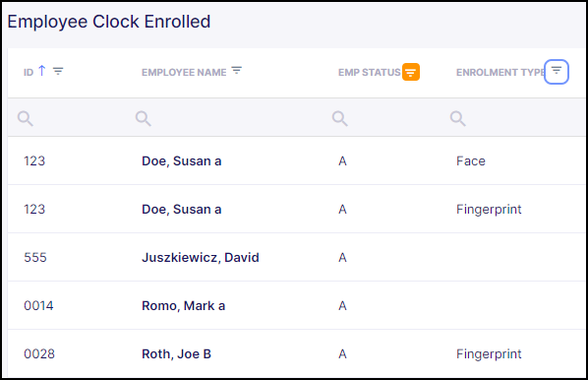This screenshot has width=588, height=380.
Task: Sort by Emp Status column header
Action: click(x=370, y=72)
